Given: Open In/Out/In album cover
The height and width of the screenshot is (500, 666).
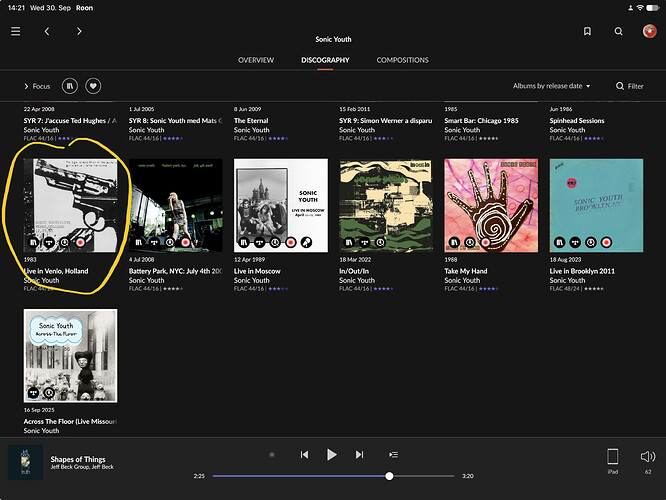Looking at the screenshot, I should pyautogui.click(x=386, y=206).
